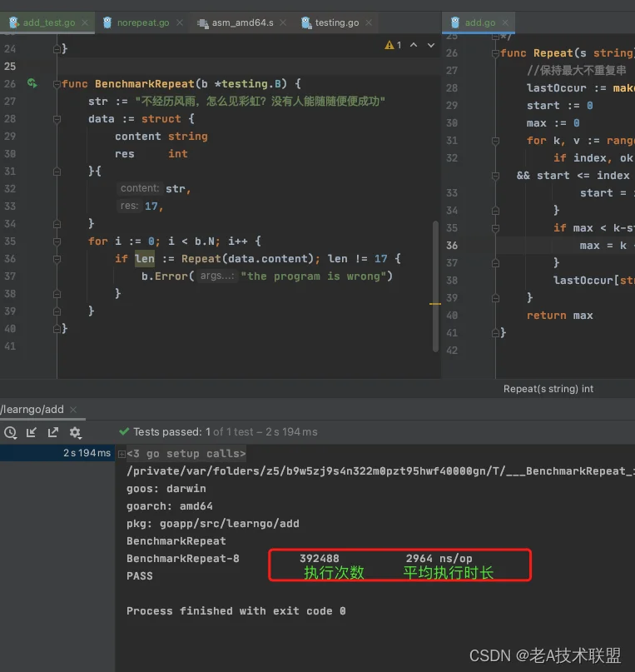Open the test history clock icon
The height and width of the screenshot is (672, 635).
click(10, 432)
